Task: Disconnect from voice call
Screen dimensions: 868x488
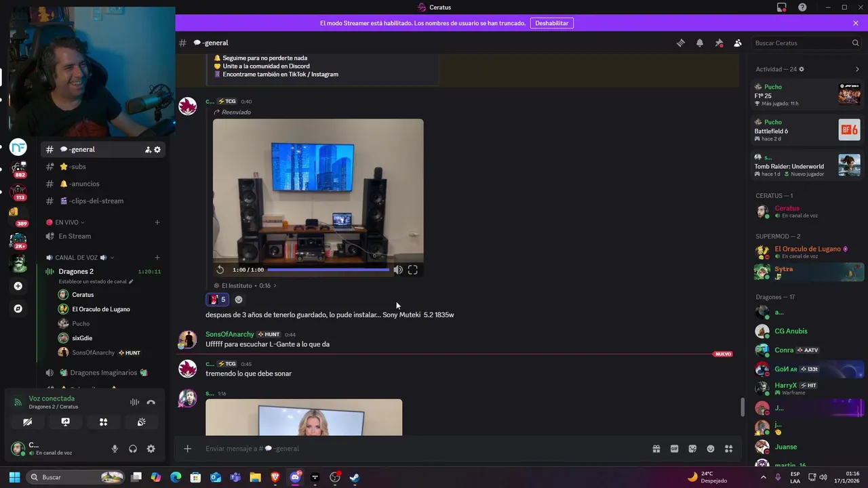Action: click(151, 402)
